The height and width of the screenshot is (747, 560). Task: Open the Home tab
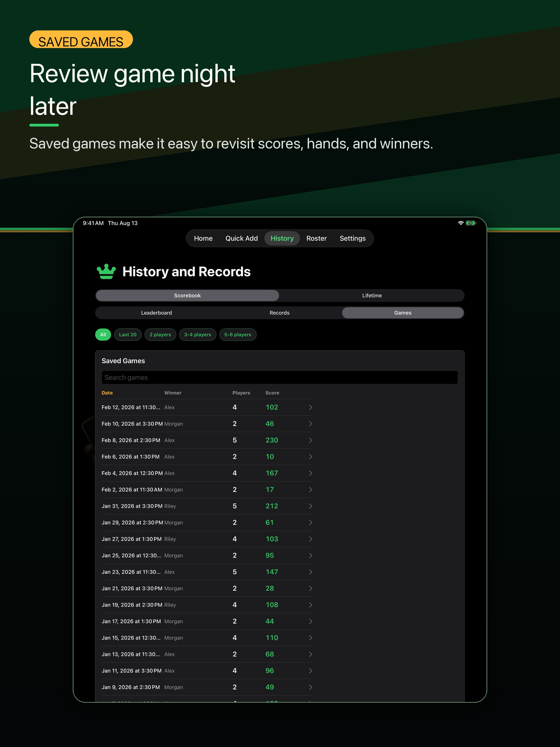(x=203, y=238)
